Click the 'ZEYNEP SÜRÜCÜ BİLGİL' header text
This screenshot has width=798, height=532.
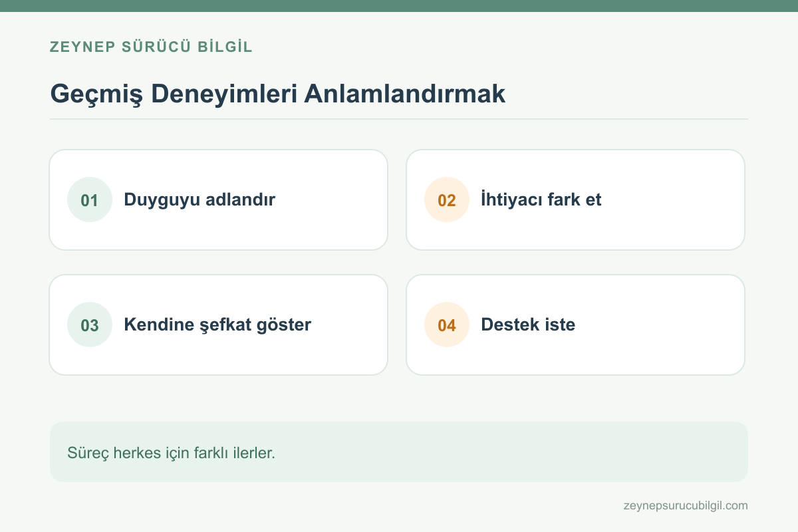(151, 47)
